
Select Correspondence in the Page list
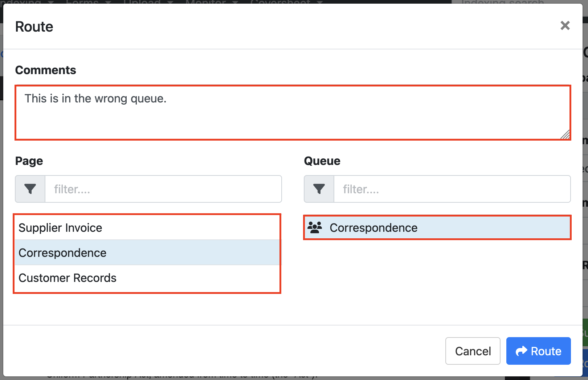pyautogui.click(x=62, y=253)
